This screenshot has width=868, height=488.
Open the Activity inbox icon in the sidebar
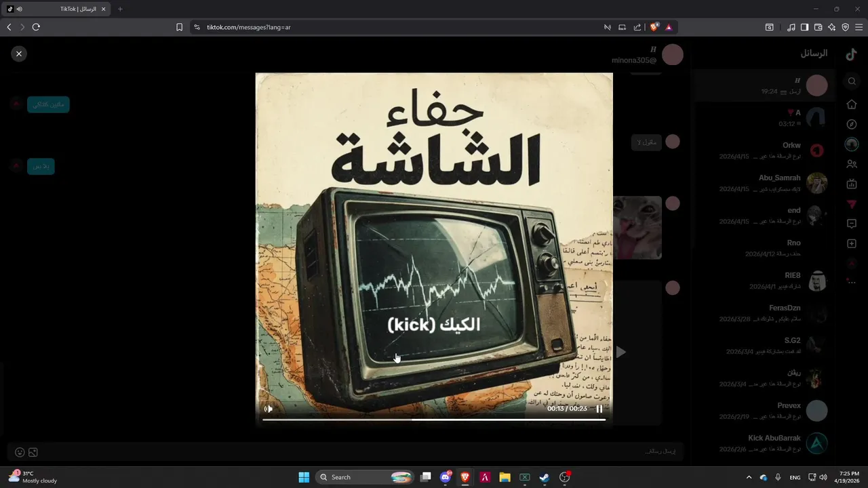tap(852, 224)
